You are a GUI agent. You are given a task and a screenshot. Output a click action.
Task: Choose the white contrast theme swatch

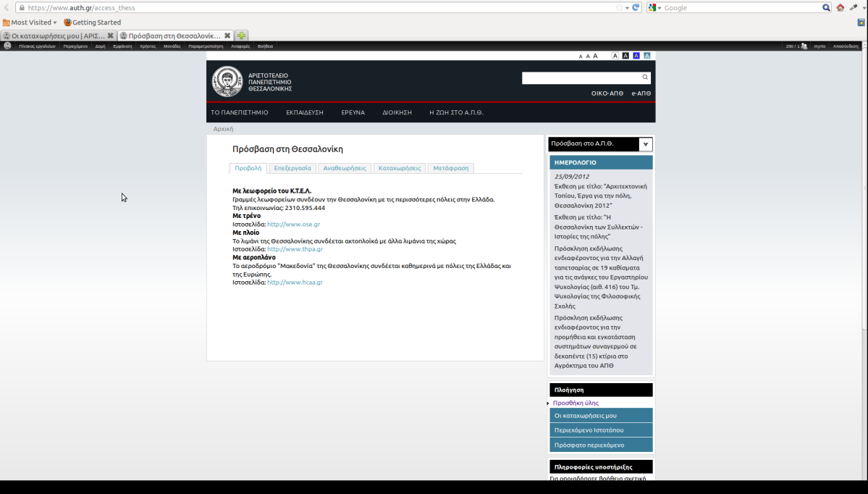pos(615,56)
